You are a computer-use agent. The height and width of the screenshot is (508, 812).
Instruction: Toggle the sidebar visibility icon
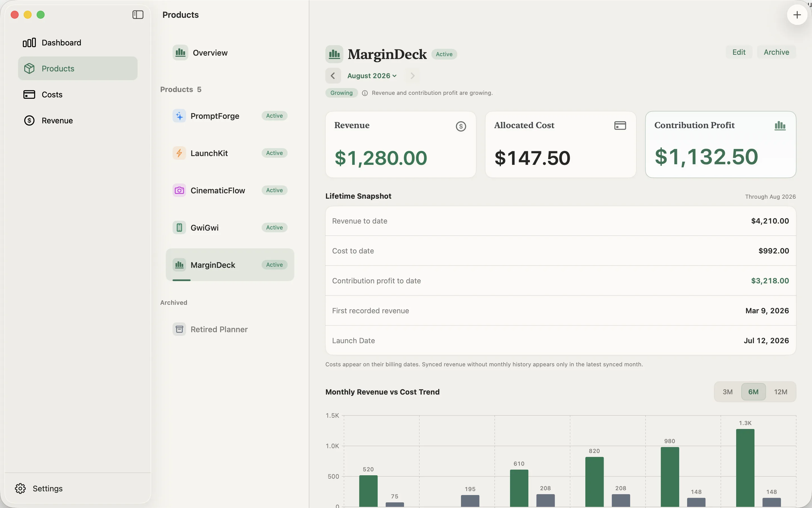138,15
